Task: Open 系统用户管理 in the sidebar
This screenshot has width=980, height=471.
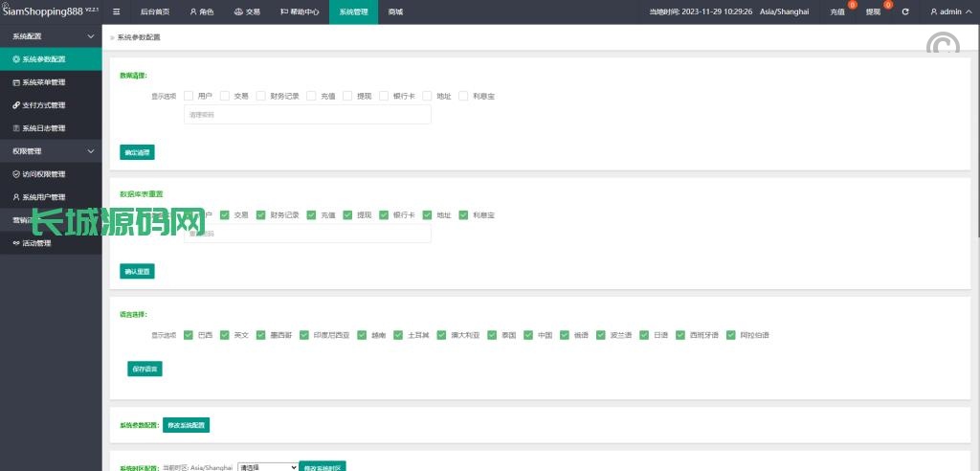Action: tap(43, 197)
